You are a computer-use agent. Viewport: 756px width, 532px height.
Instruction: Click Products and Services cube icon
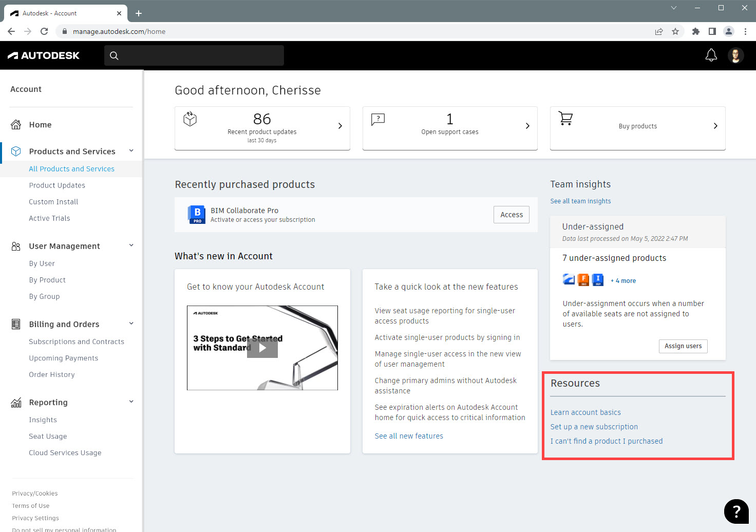[x=16, y=151]
